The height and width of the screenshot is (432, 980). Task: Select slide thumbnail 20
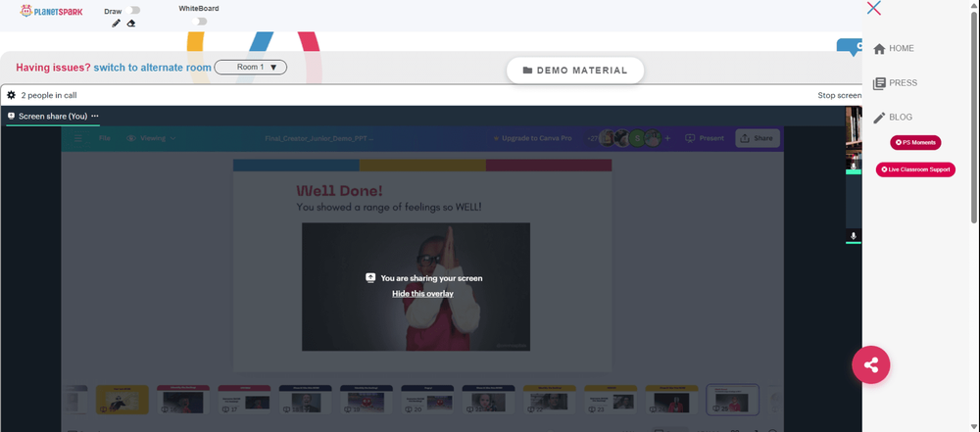click(427, 400)
